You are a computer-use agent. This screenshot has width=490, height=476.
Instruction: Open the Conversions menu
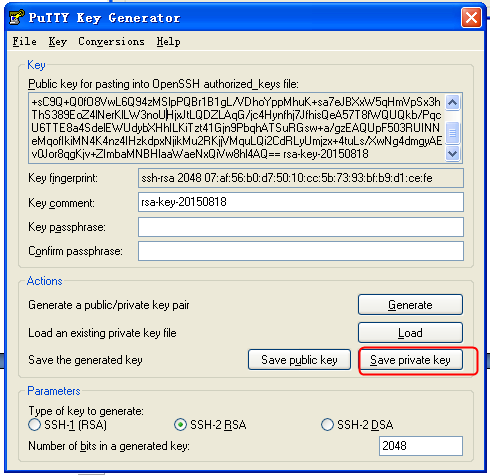(x=111, y=42)
